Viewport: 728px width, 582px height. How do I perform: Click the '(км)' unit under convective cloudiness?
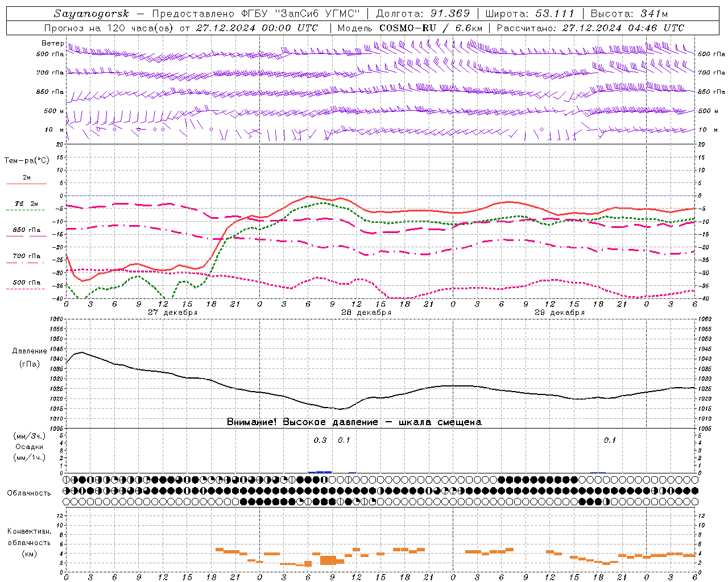coord(30,554)
